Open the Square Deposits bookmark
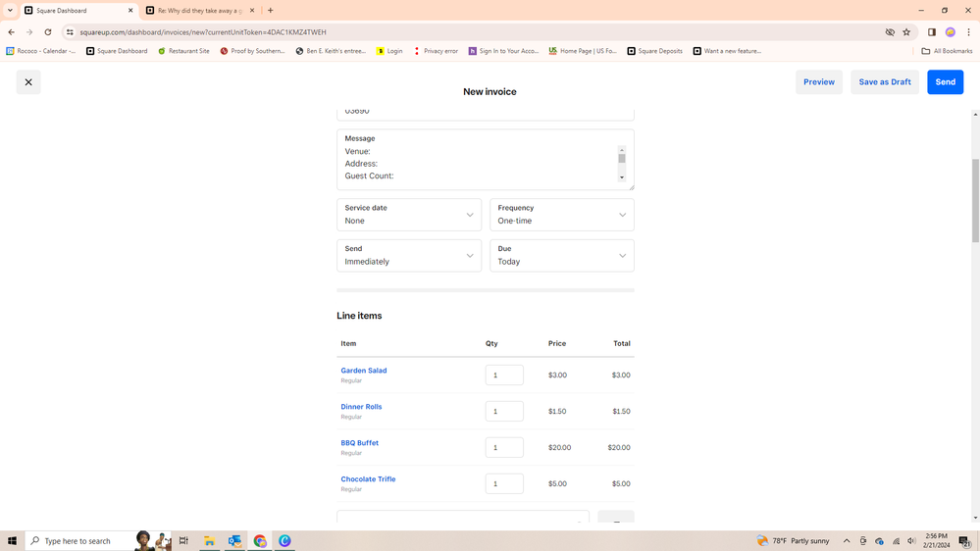Viewport: 980px width, 551px height. tap(654, 51)
